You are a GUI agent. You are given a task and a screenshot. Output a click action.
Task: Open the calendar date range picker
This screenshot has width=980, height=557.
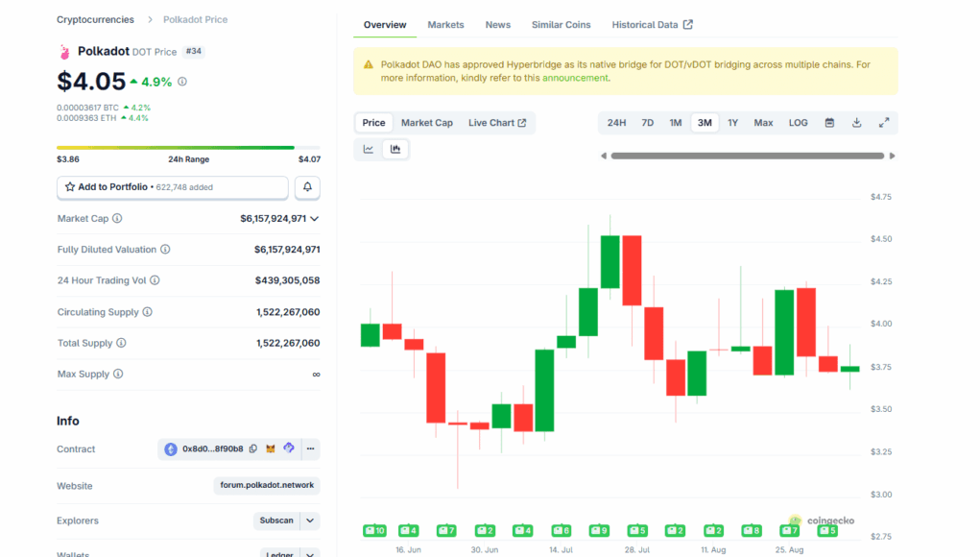click(x=829, y=123)
